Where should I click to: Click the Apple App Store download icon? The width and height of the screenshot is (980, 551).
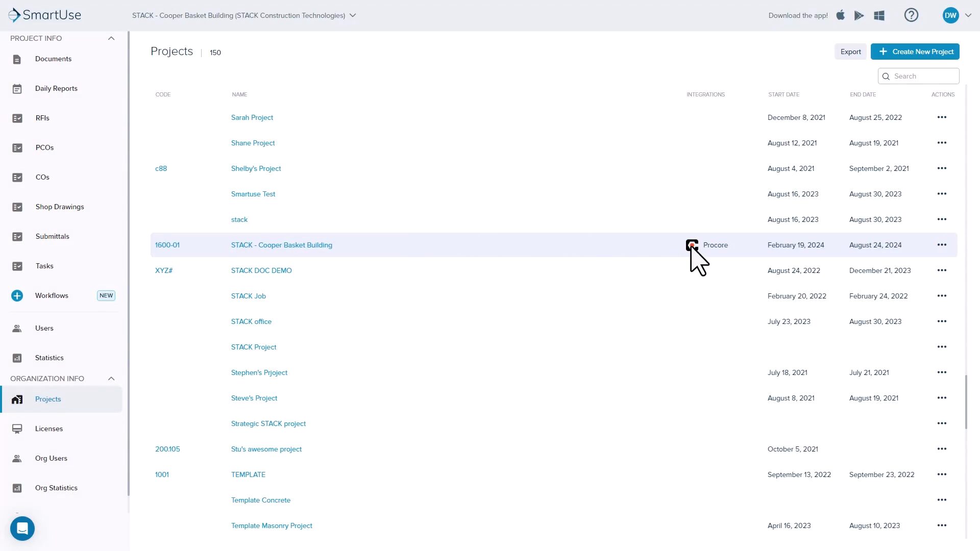pos(841,15)
